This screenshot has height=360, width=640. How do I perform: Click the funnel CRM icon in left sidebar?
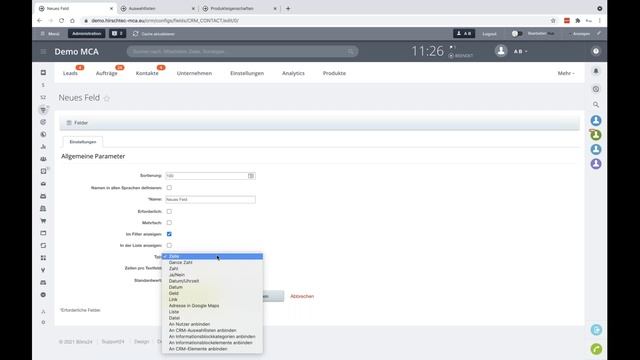pyautogui.click(x=43, y=110)
